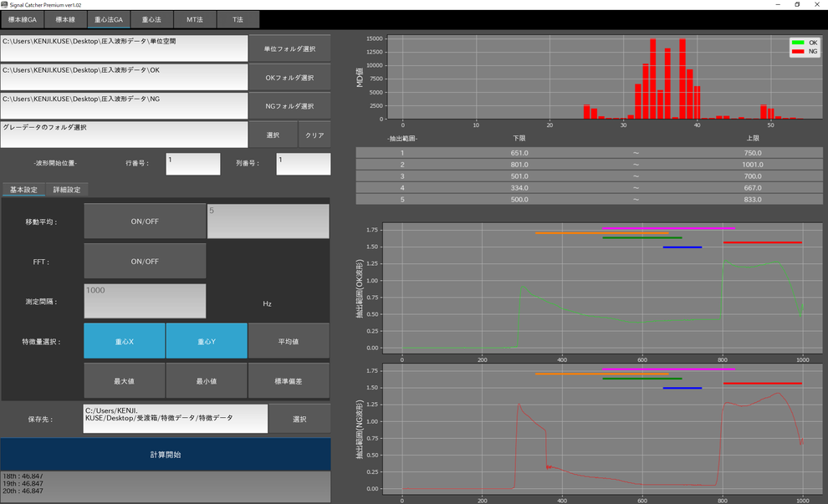Click the red NG legend swatch

click(x=798, y=51)
